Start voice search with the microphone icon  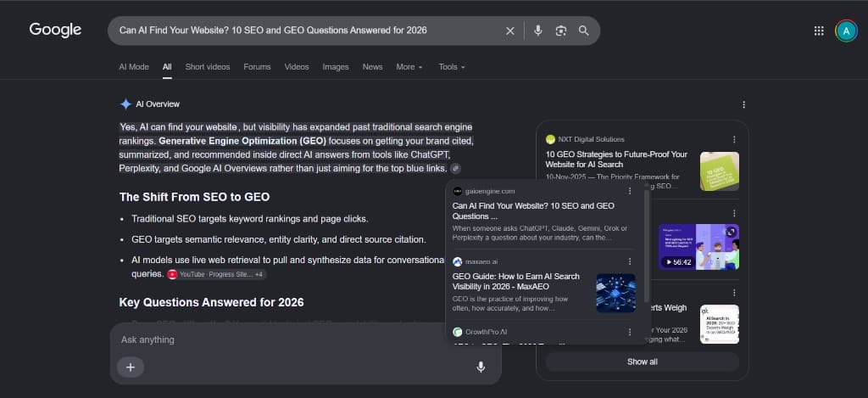click(537, 31)
